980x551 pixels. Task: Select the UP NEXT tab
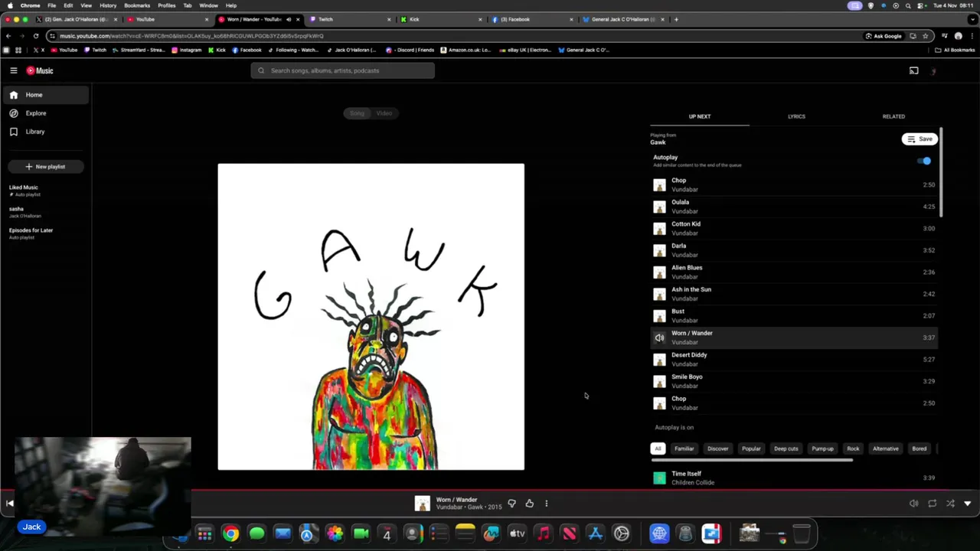tap(700, 116)
